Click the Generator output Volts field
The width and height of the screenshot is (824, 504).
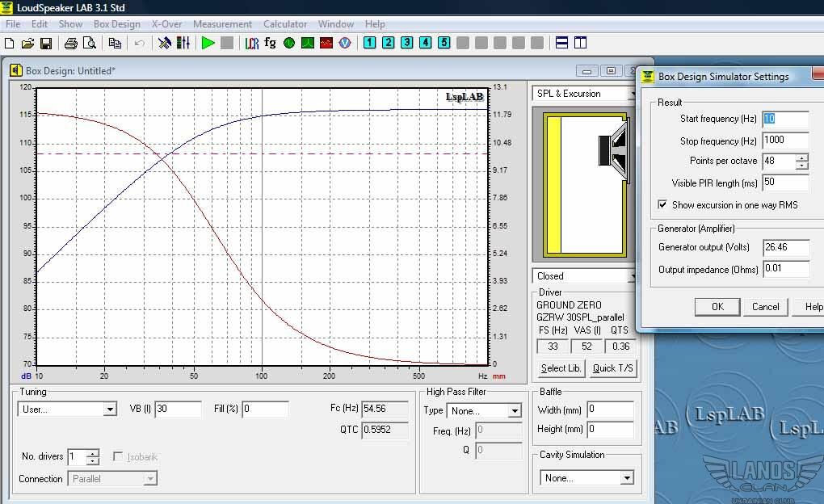(786, 247)
